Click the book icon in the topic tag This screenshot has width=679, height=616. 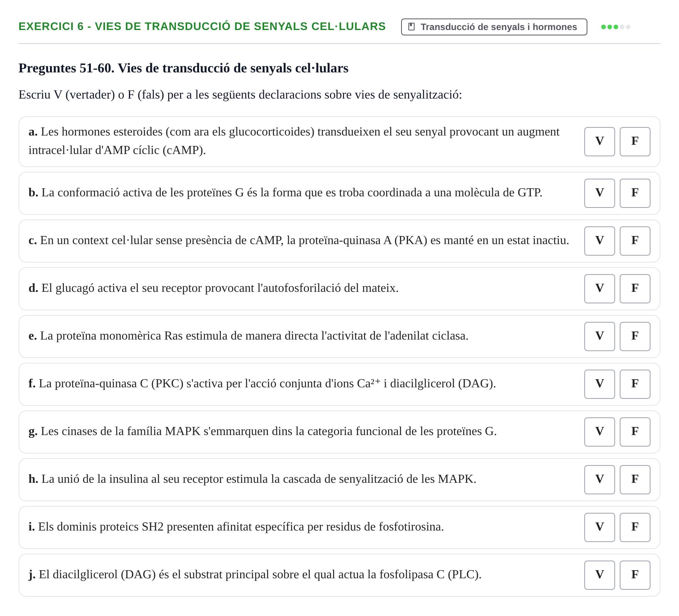click(x=411, y=27)
